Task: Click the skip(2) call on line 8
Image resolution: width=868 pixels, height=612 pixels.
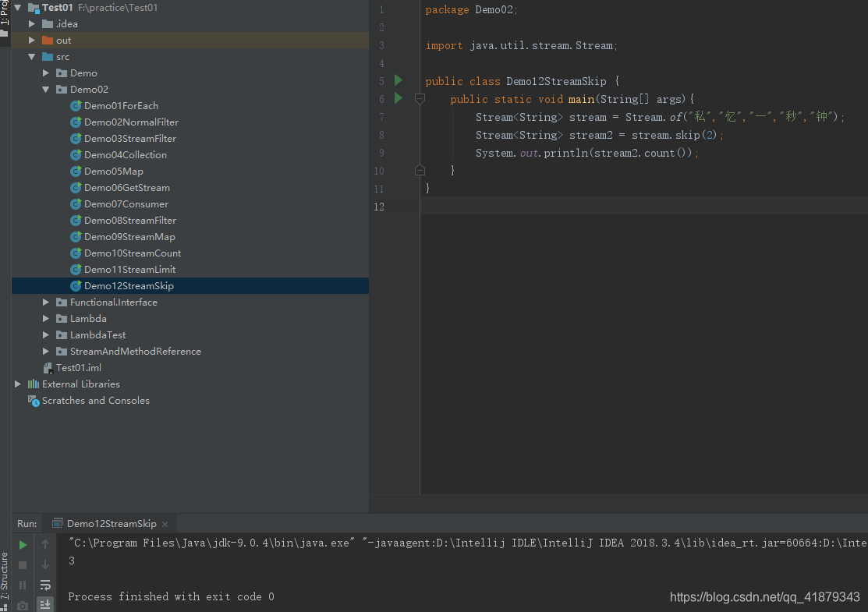Action: [696, 135]
